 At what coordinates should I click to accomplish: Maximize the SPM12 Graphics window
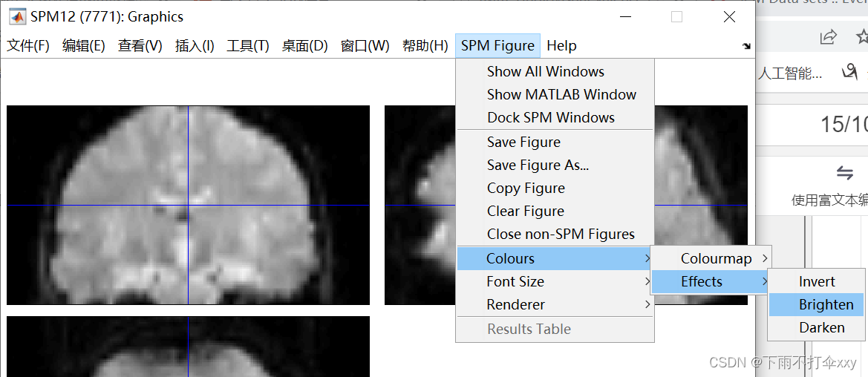click(676, 17)
